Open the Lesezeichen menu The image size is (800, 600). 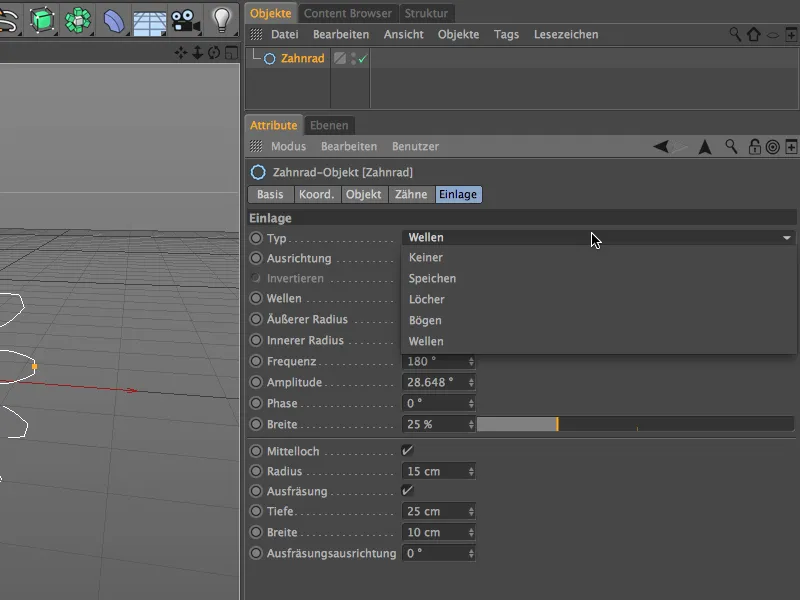[566, 34]
